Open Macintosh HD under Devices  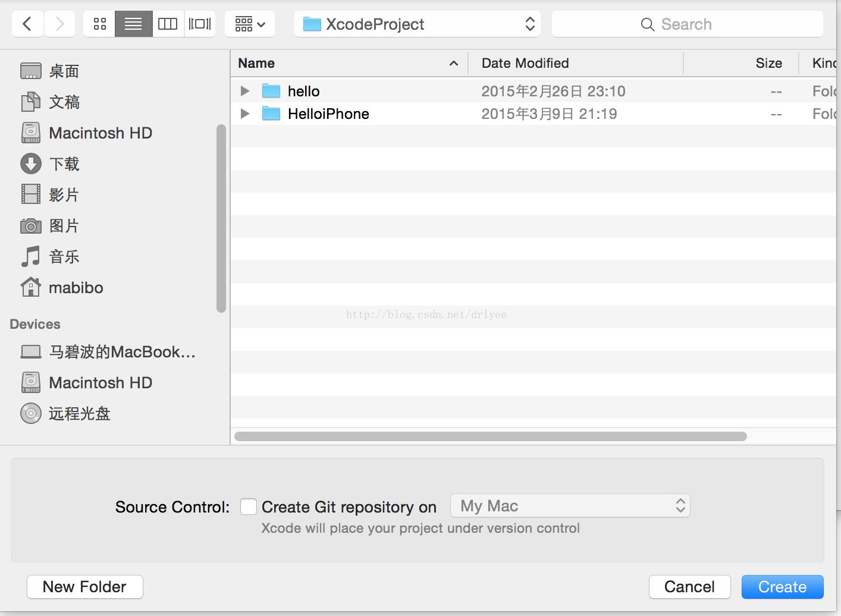pos(87,383)
